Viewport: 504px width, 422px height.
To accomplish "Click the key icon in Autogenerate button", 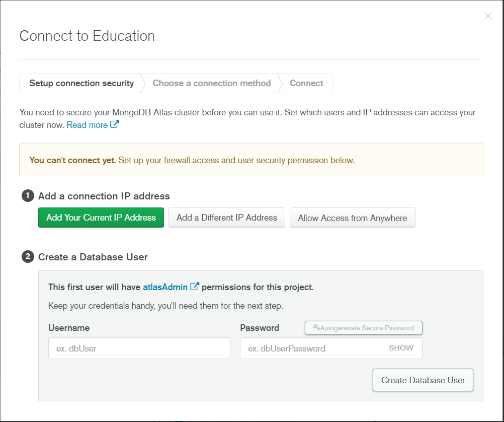I will tap(316, 328).
